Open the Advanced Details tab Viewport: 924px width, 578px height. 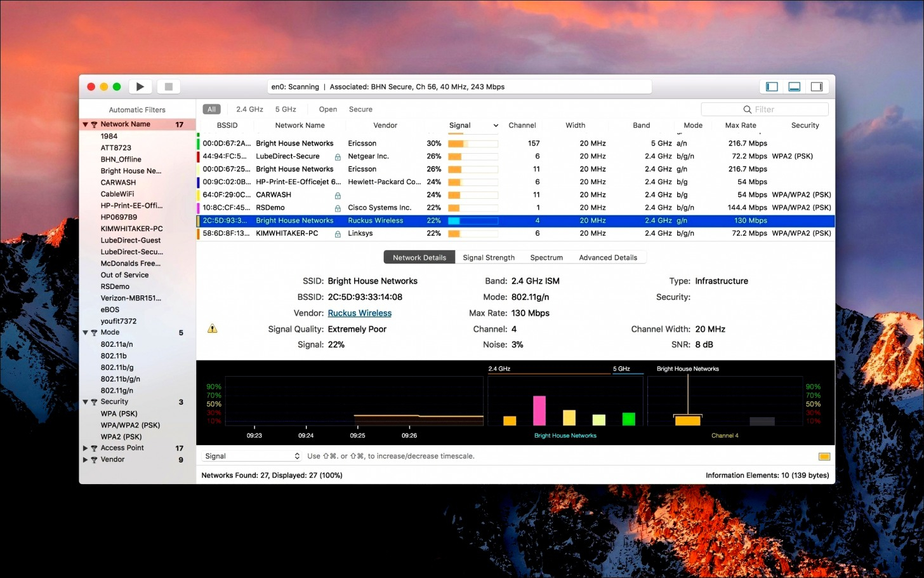(x=607, y=257)
